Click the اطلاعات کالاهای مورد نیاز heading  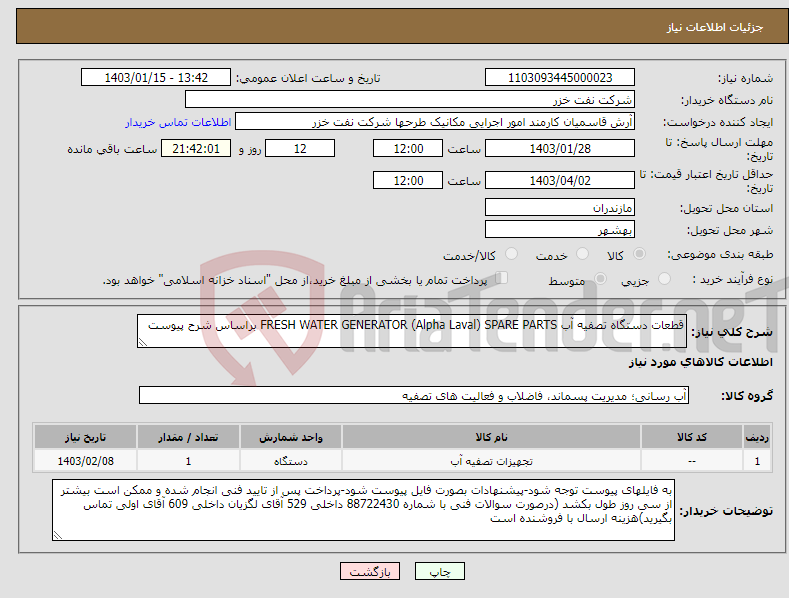700,362
